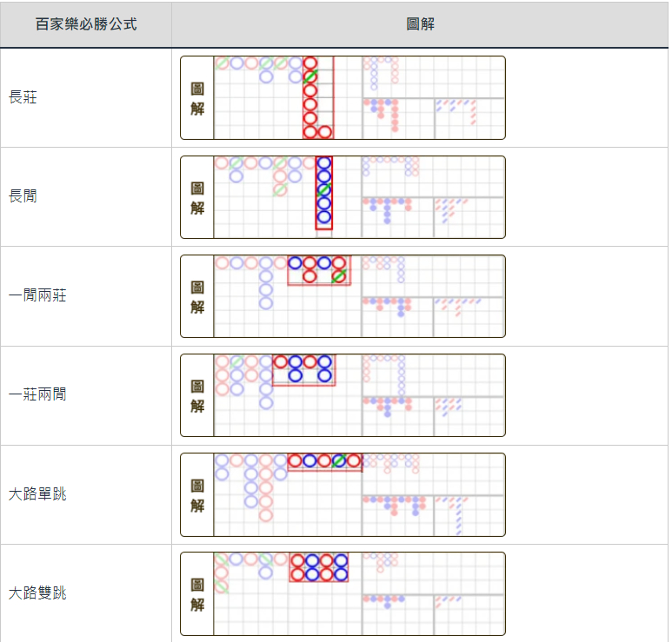The height and width of the screenshot is (642, 672).
Task: Click the 圖解 label in 一閒兩莊 row
Action: [197, 296]
